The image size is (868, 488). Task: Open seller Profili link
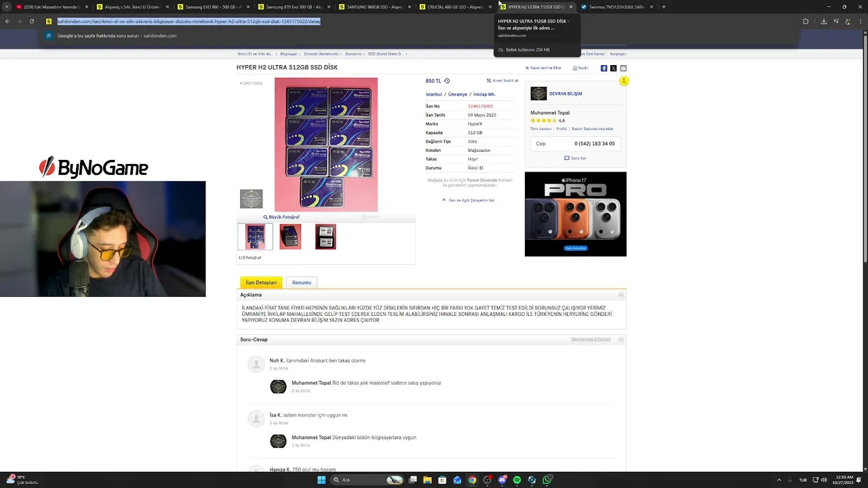pyautogui.click(x=561, y=129)
